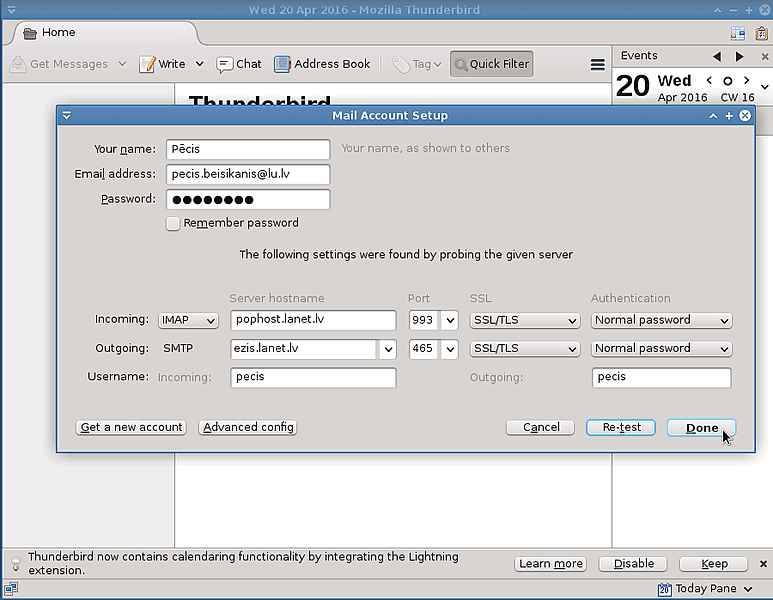
Task: Edit the incoming port 993 field
Action: [x=423, y=320]
